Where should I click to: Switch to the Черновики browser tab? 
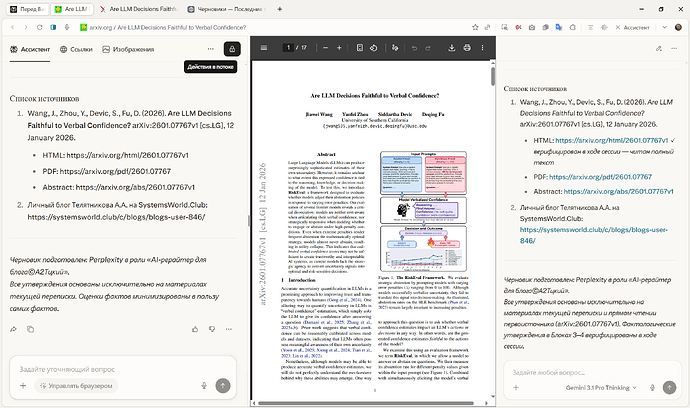pos(227,9)
